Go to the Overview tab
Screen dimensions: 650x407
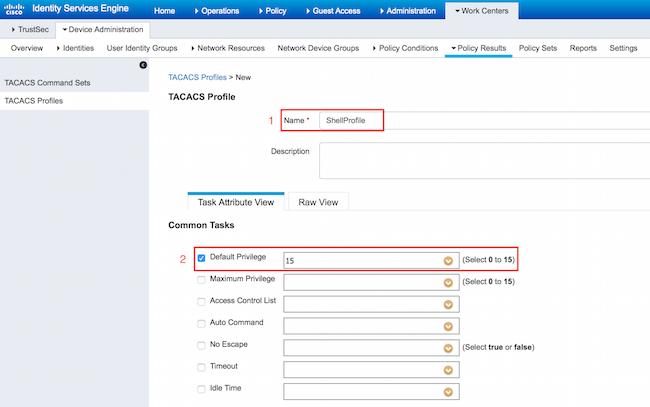coord(27,48)
